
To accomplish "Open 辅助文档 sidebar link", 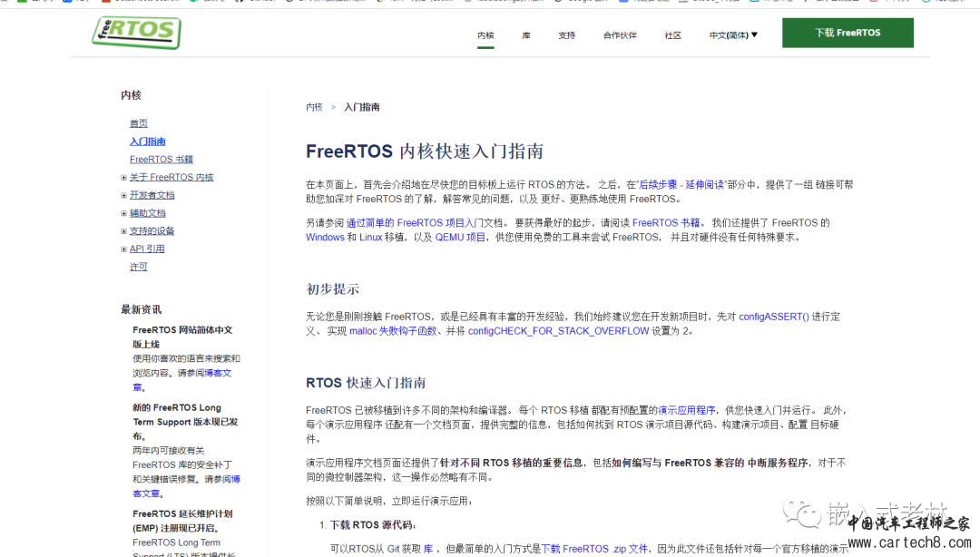I will tap(148, 213).
